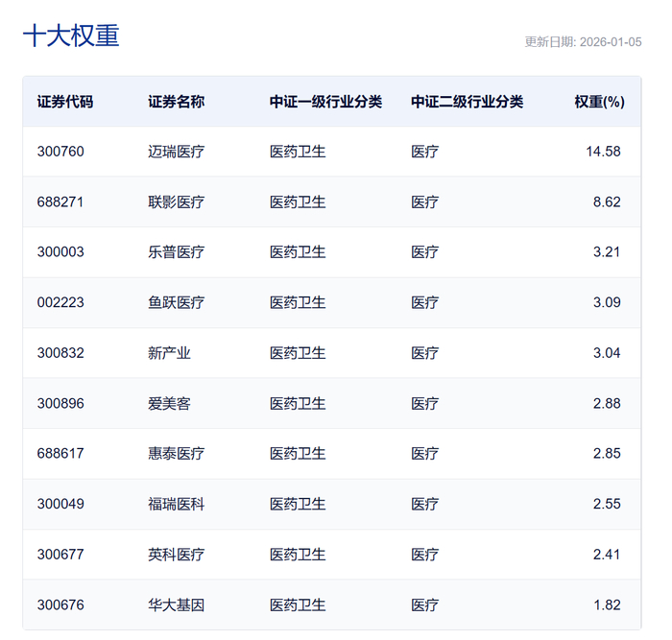Click the weight value 3.04
This screenshot has width=672, height=640.
607,353
